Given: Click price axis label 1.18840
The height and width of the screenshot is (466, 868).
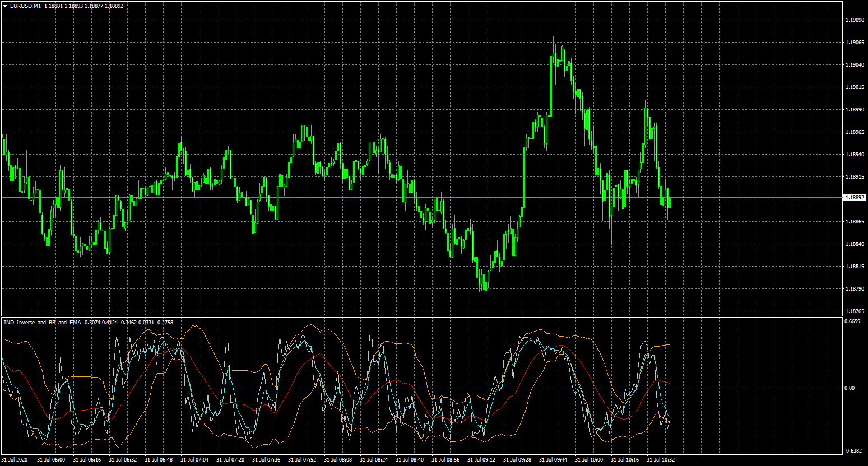Looking at the screenshot, I should (x=854, y=244).
